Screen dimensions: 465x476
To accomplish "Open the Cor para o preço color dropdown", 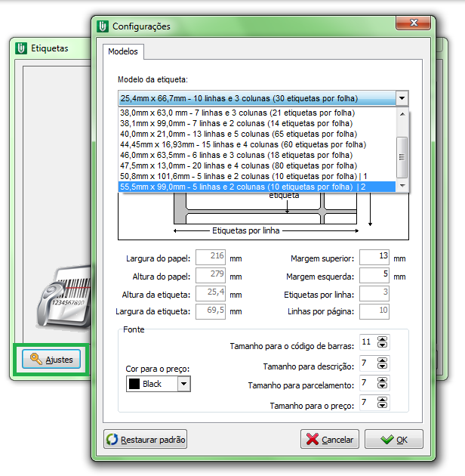I will pyautogui.click(x=183, y=384).
